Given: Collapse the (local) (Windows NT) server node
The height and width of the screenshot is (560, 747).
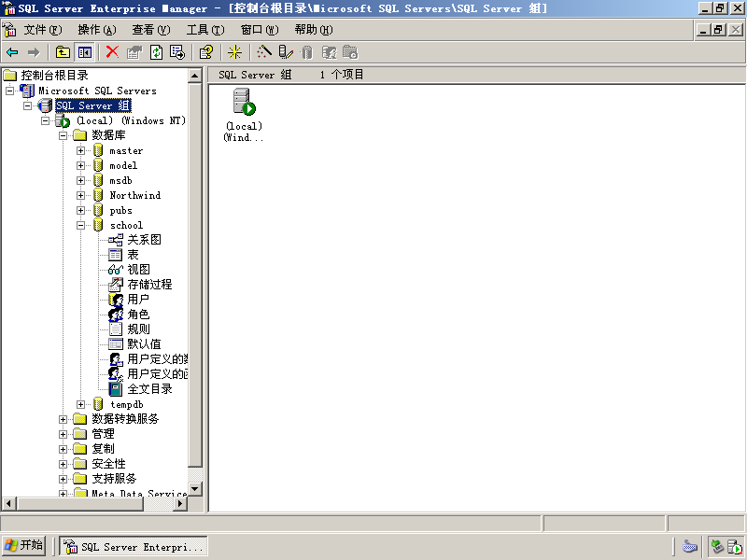Looking at the screenshot, I should tap(45, 120).
